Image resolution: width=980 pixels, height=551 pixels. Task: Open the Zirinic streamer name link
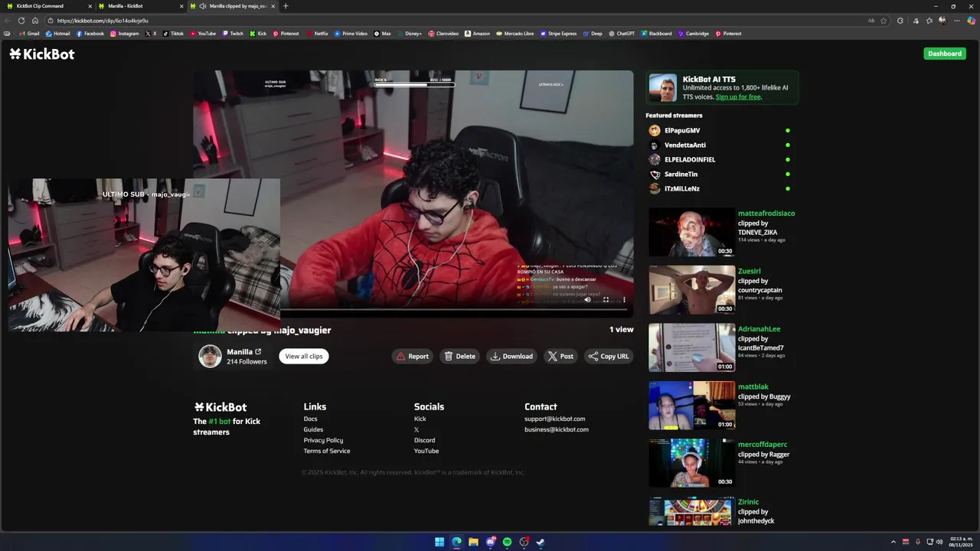point(748,502)
